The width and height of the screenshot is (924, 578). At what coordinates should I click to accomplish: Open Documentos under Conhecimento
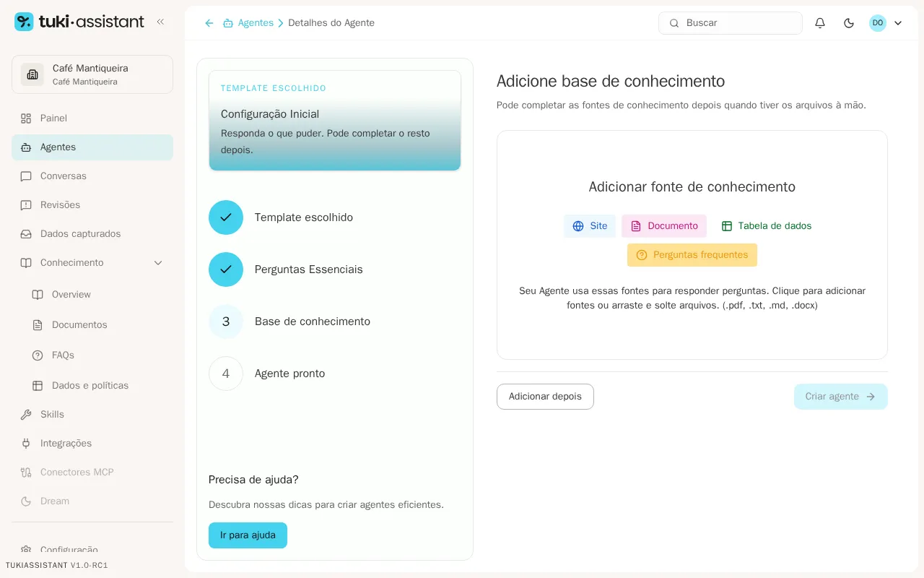point(98,325)
